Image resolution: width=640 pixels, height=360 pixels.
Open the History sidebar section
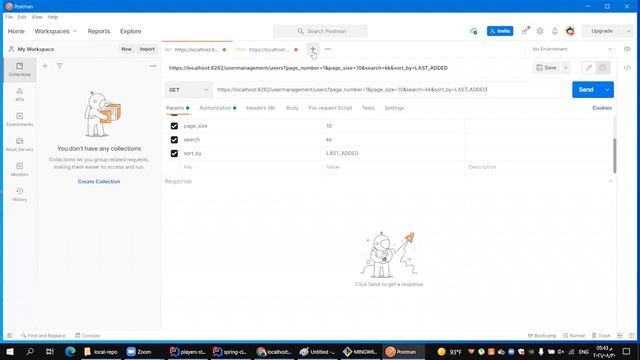pyautogui.click(x=20, y=194)
